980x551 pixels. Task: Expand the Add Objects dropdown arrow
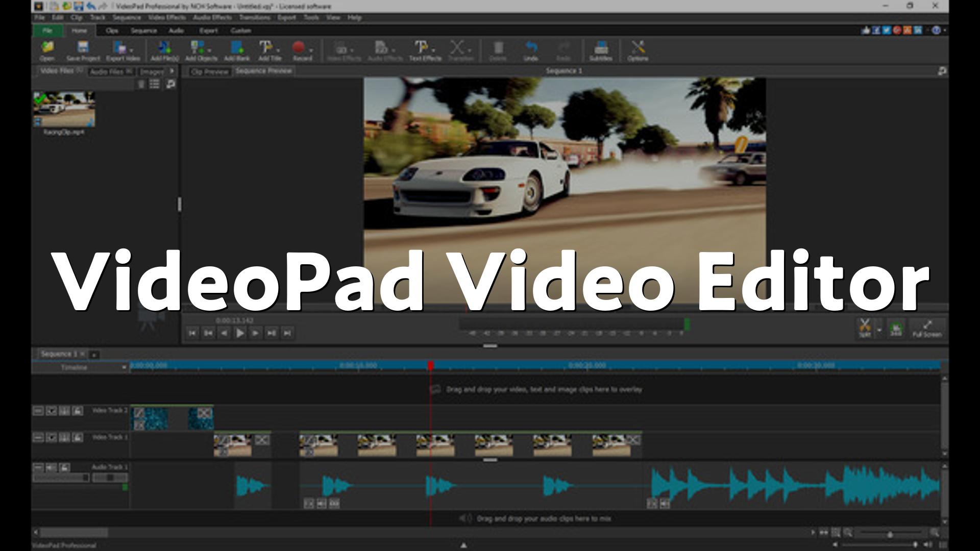click(209, 50)
